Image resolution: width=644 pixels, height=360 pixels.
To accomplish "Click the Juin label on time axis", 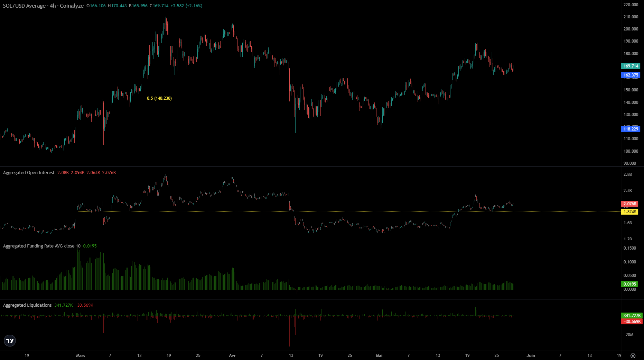I will pos(531,355).
